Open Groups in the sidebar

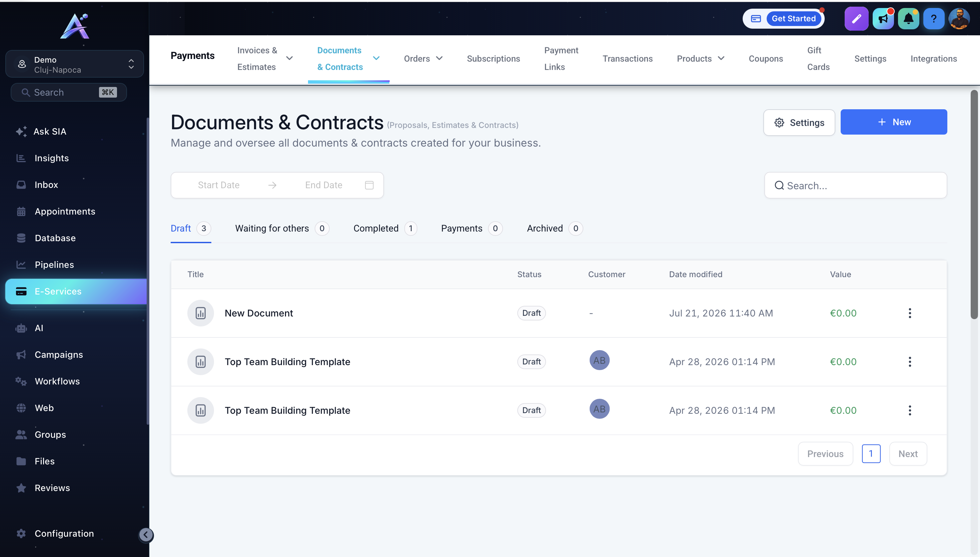click(x=50, y=435)
